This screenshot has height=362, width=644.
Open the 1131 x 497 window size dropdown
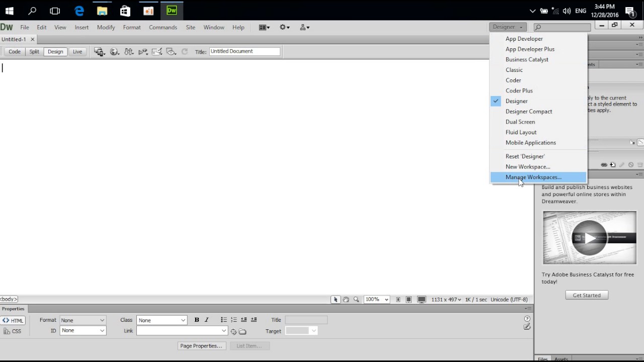pos(446,300)
